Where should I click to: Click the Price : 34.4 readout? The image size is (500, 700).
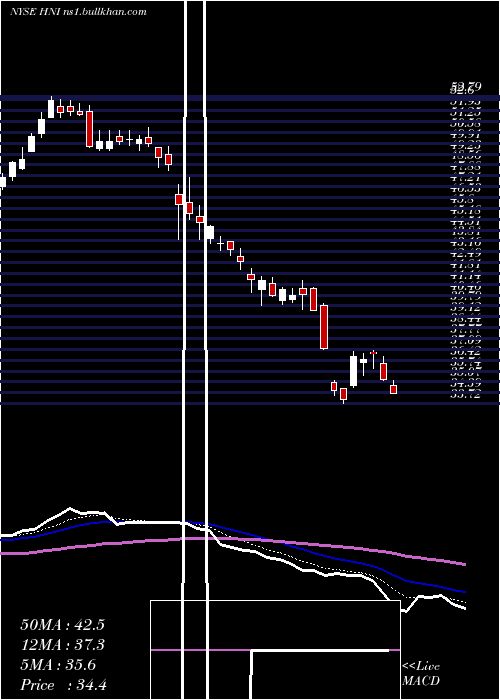(x=63, y=685)
